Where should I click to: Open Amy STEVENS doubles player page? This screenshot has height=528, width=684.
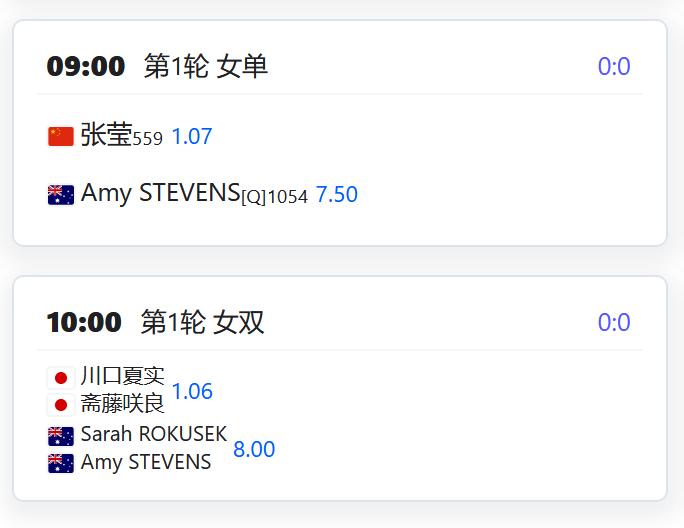coord(146,462)
